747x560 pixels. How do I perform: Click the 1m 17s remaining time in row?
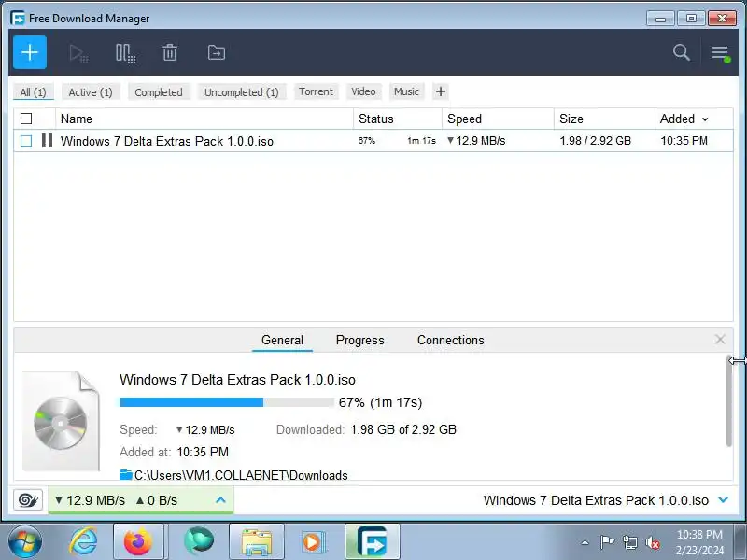pos(422,141)
